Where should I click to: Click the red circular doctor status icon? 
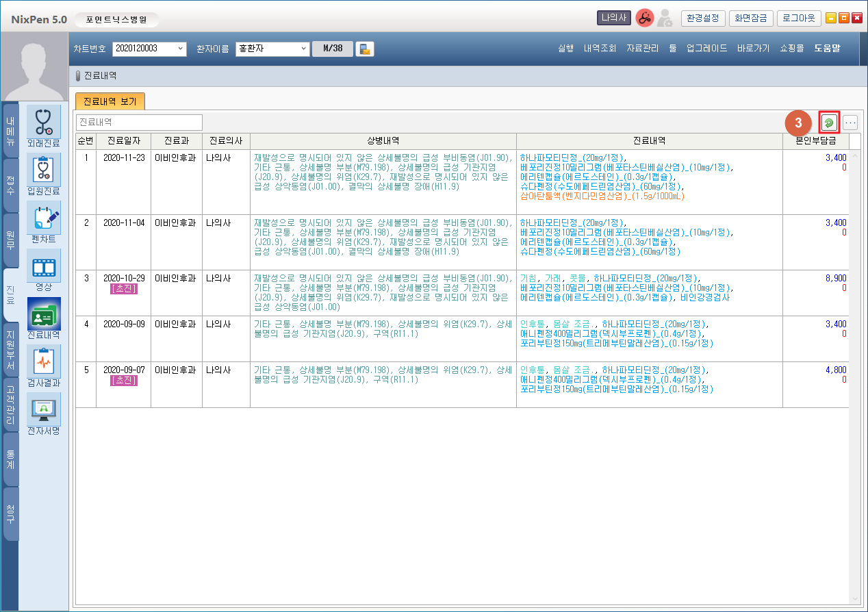(x=644, y=18)
